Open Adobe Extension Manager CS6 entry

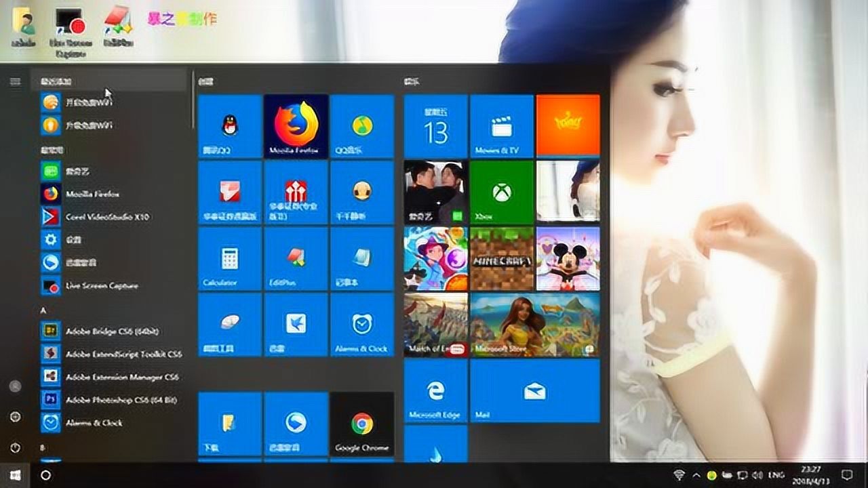[112, 377]
